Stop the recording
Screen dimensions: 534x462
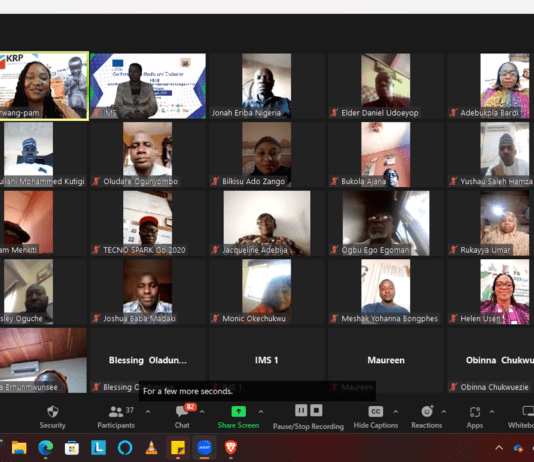316,410
